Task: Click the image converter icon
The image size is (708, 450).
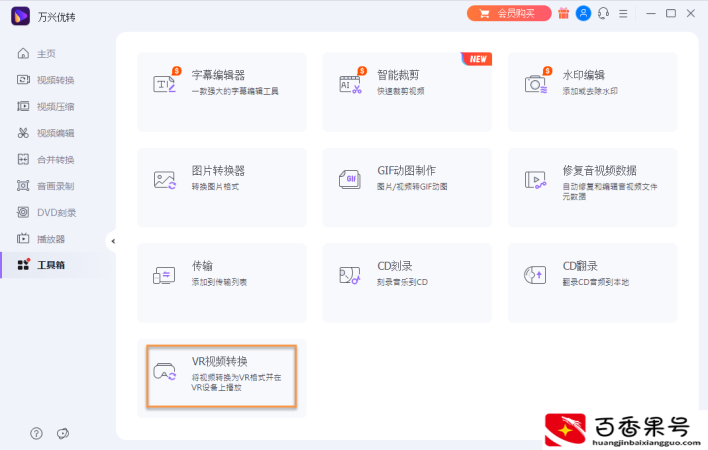Action: coord(165,180)
